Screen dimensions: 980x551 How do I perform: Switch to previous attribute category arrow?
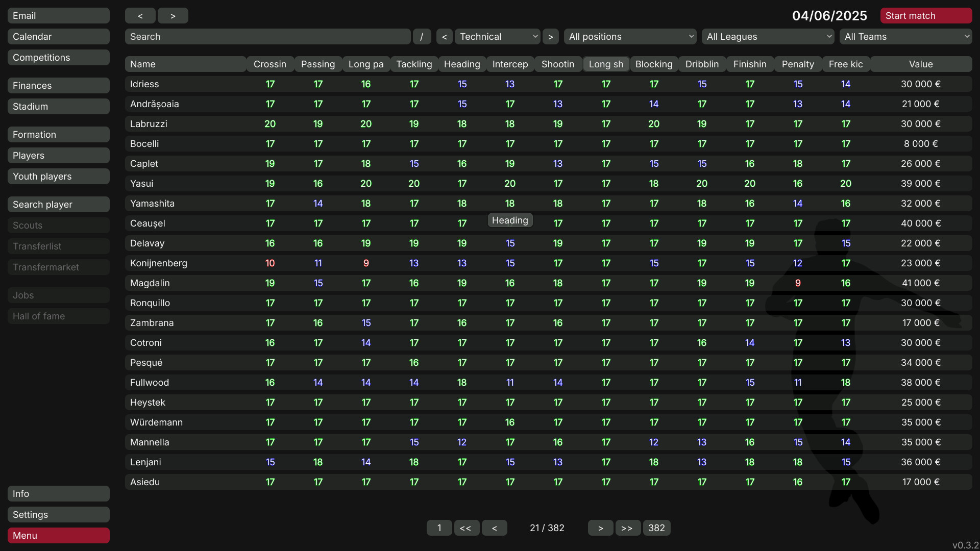coord(444,37)
